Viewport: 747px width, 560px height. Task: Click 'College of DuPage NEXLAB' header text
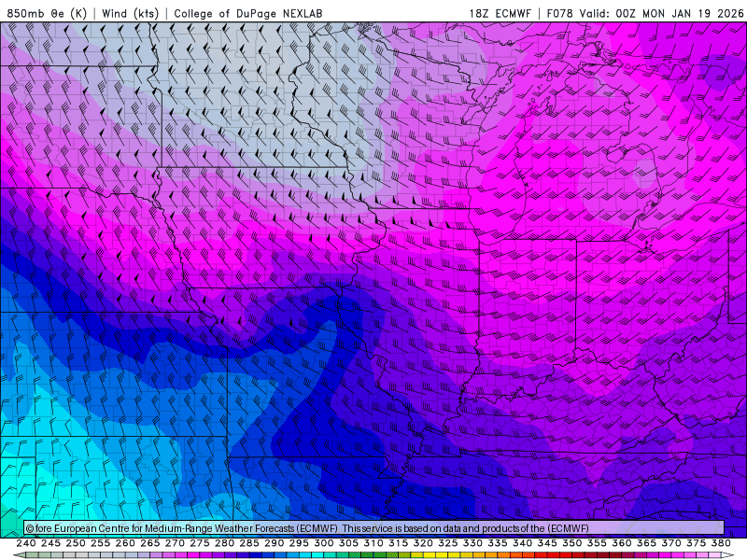coord(248,13)
